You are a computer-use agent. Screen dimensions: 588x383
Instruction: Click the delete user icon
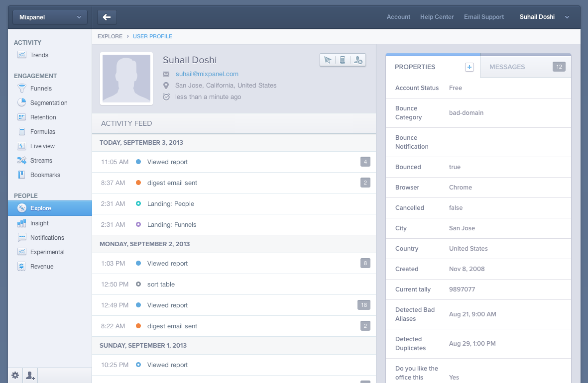(x=358, y=60)
